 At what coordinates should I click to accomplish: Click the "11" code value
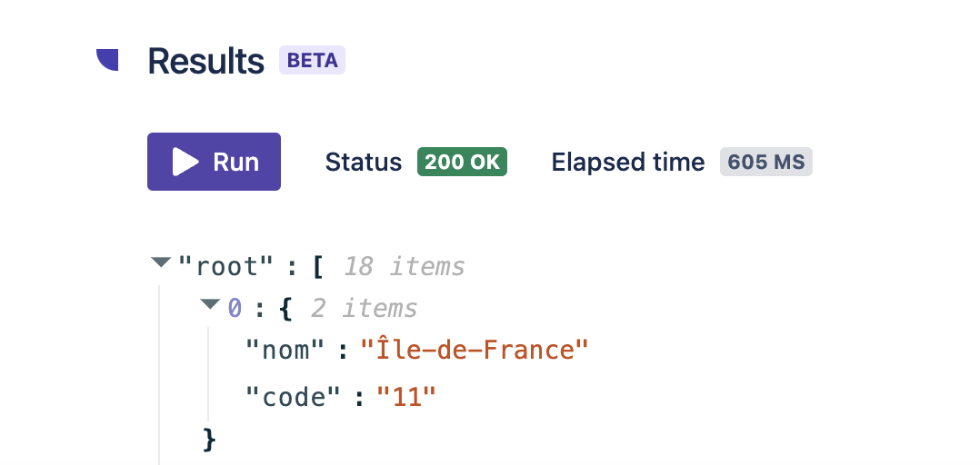point(406,397)
